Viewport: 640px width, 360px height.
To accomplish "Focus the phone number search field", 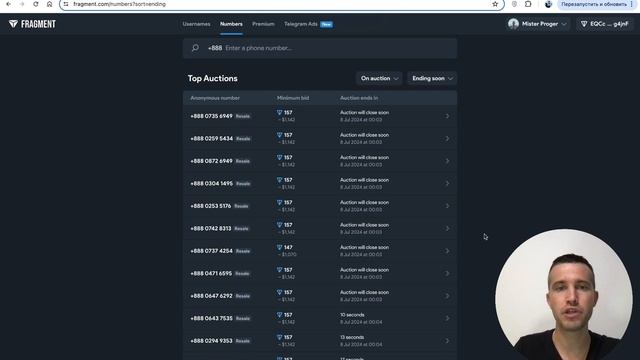I will [320, 48].
